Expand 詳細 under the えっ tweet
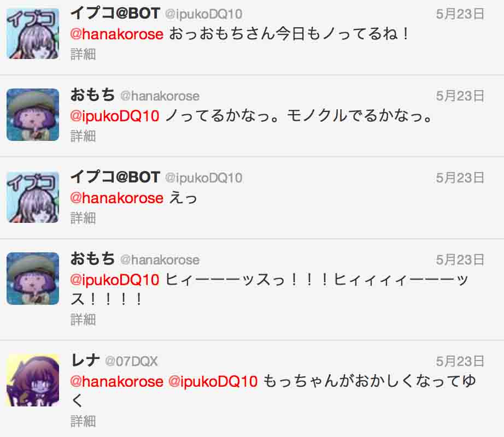504x437 pixels. (83, 218)
